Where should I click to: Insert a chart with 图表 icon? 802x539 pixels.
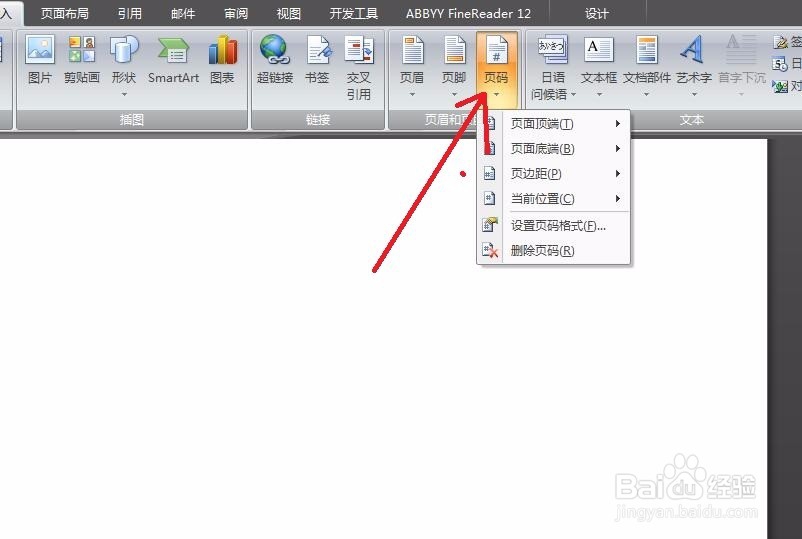pos(222,50)
